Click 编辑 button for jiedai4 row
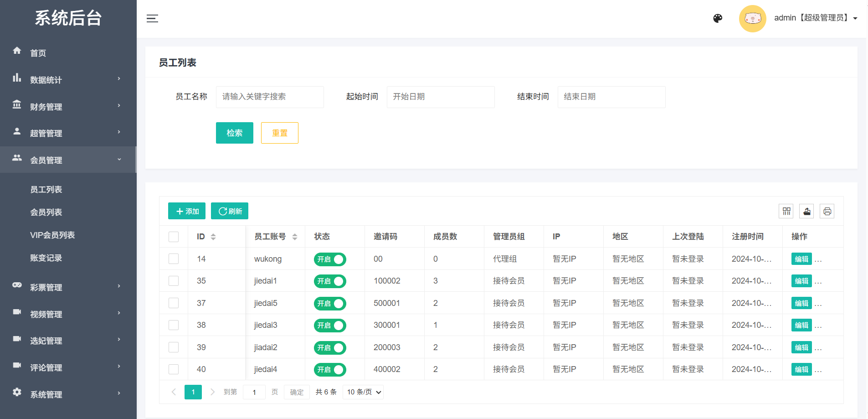 coord(801,370)
